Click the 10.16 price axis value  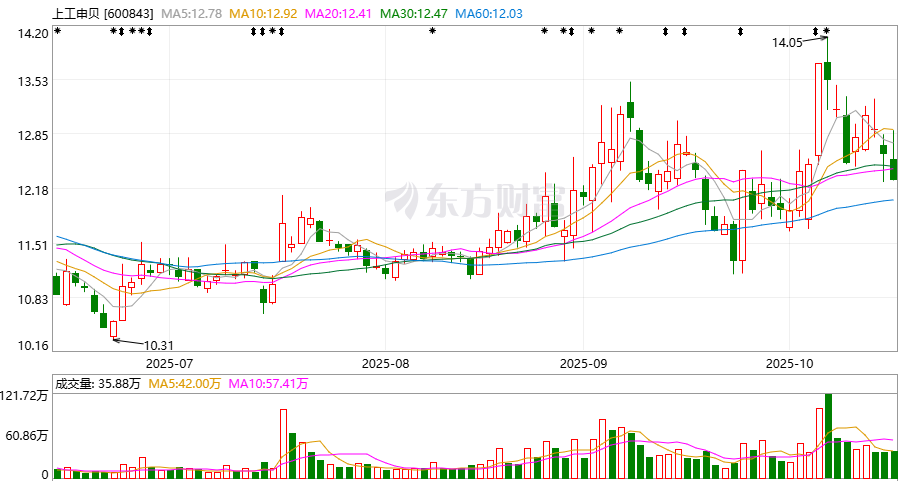(x=33, y=346)
